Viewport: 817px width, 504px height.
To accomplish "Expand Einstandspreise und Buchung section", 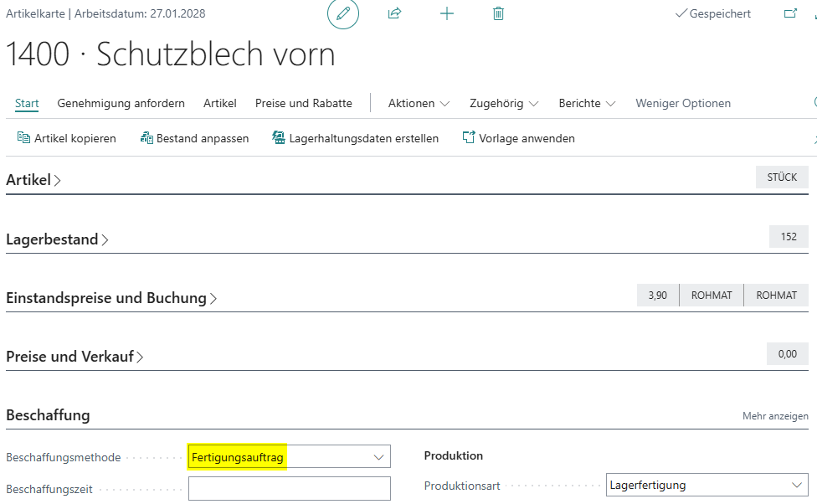I will click(x=111, y=297).
